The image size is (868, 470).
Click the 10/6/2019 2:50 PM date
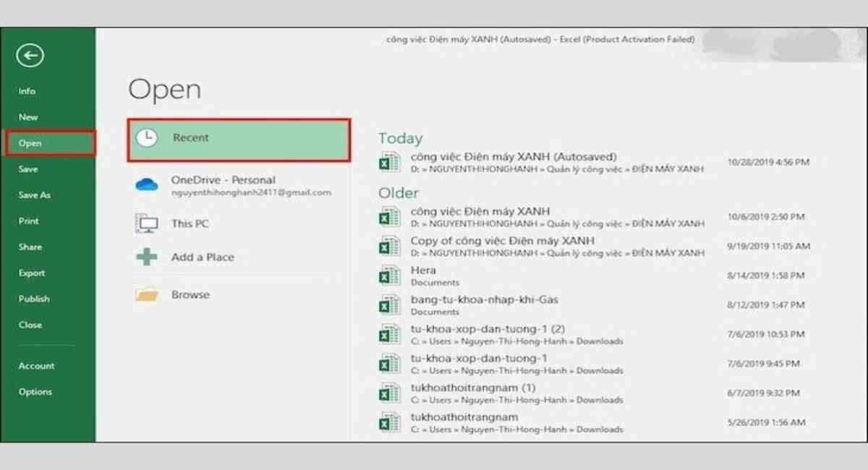coord(766,217)
